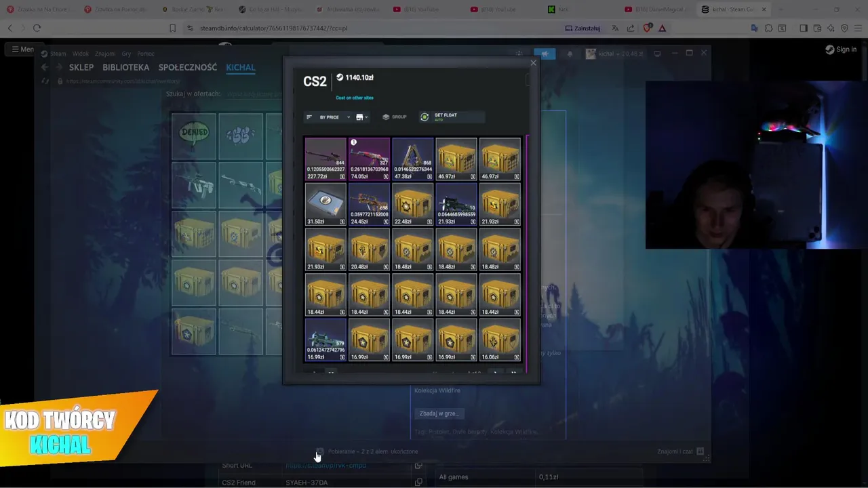Click the price icon on the 31.50zł item
The image size is (868, 488).
pyautogui.click(x=342, y=222)
